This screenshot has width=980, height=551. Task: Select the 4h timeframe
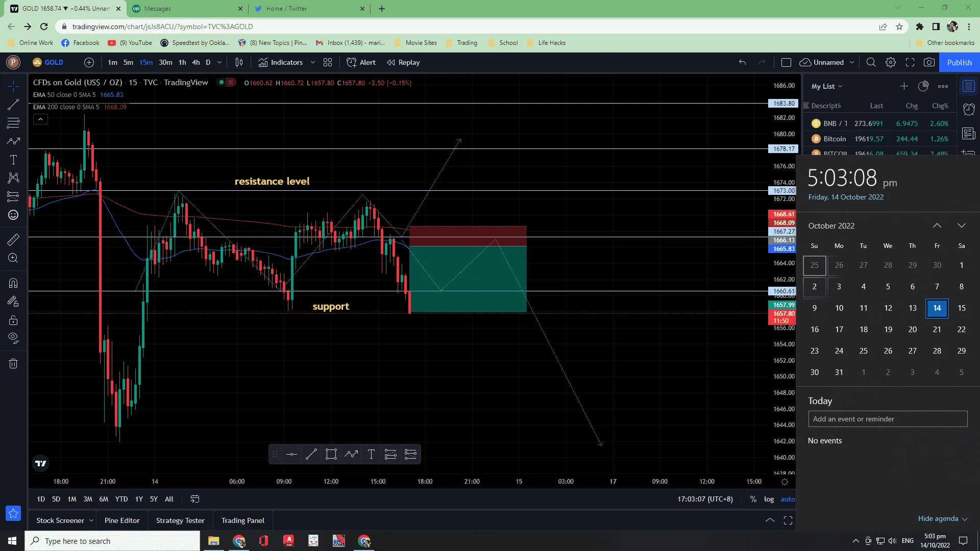click(196, 62)
